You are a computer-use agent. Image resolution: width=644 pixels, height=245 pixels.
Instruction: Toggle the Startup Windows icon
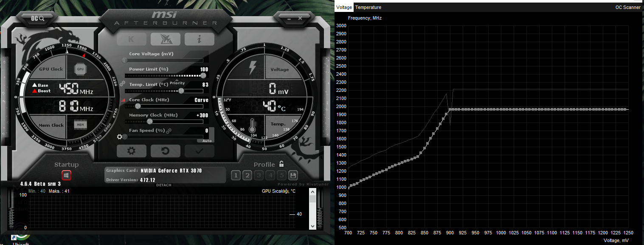tap(66, 175)
